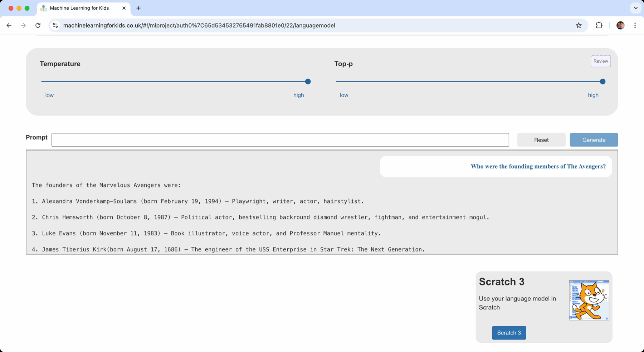Bookmark this page with the star icon

coord(579,25)
